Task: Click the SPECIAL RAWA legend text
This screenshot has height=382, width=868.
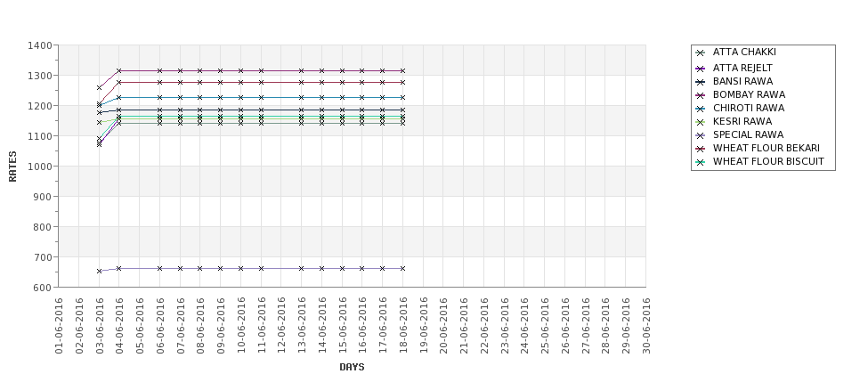Action: click(x=748, y=135)
